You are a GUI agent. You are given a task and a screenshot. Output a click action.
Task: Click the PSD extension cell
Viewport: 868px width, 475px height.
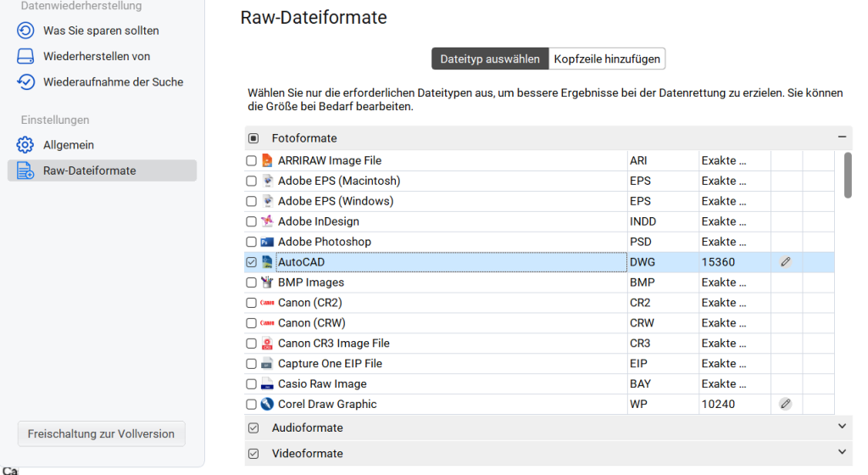[x=663, y=242]
